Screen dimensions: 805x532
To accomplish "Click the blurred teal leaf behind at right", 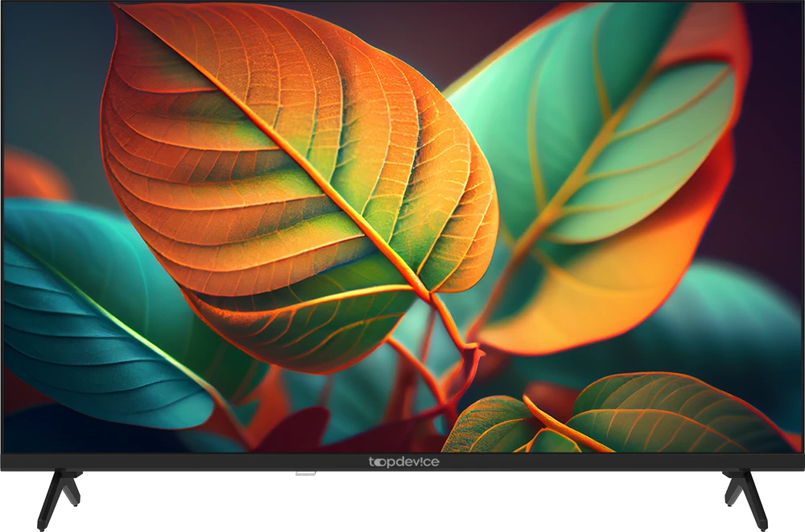I will tap(724, 322).
